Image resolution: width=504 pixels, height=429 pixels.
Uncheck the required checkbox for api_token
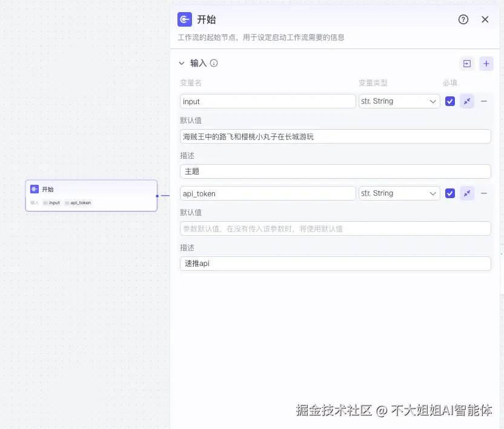[x=451, y=193]
